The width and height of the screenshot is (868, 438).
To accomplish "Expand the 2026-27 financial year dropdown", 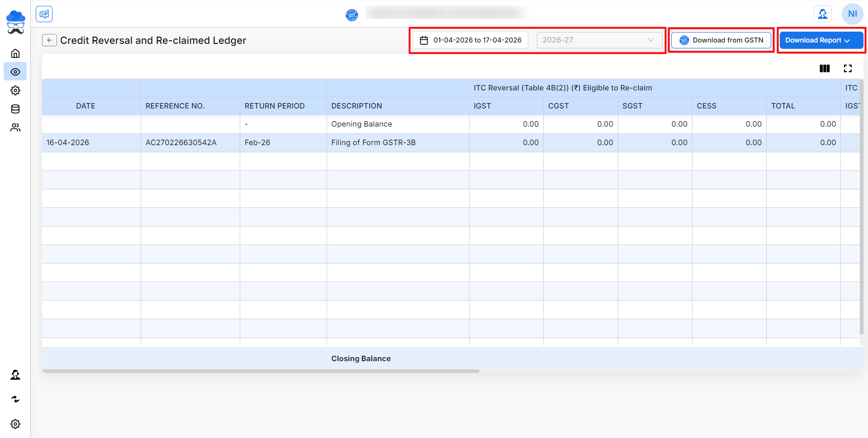I will pyautogui.click(x=599, y=40).
